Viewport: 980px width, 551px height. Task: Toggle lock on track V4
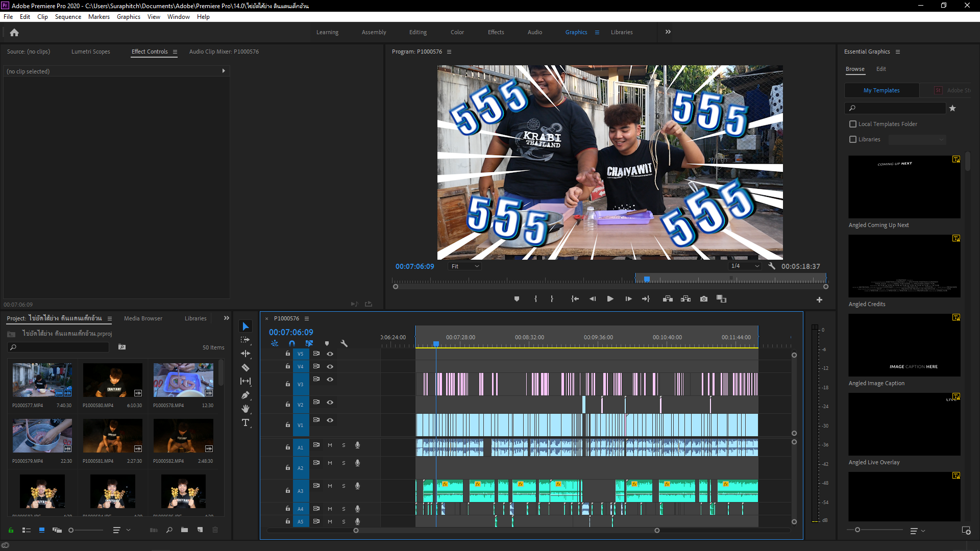pyautogui.click(x=288, y=366)
